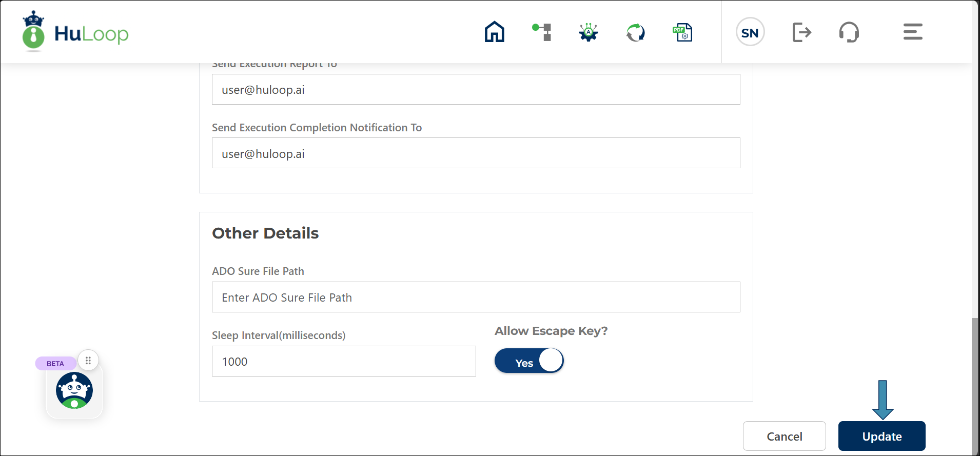
Task: Click the HuLoop logo
Action: (x=75, y=32)
